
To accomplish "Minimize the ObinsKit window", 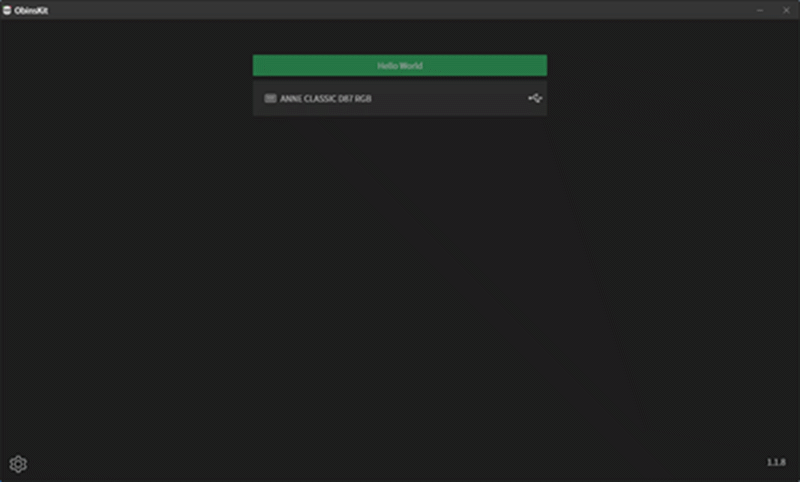I will [760, 10].
